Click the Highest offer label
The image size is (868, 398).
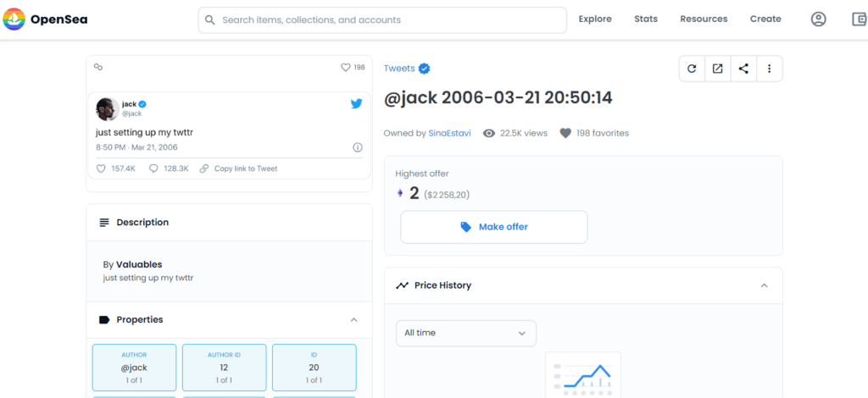(x=422, y=174)
